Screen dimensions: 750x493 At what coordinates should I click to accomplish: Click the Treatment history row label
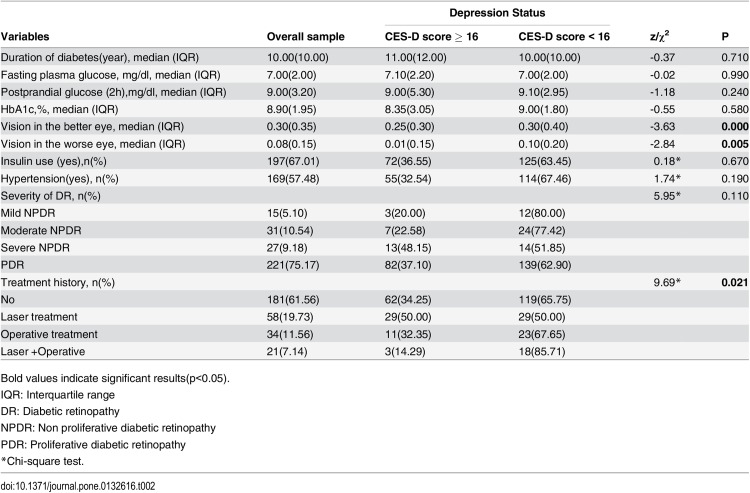[58, 283]
